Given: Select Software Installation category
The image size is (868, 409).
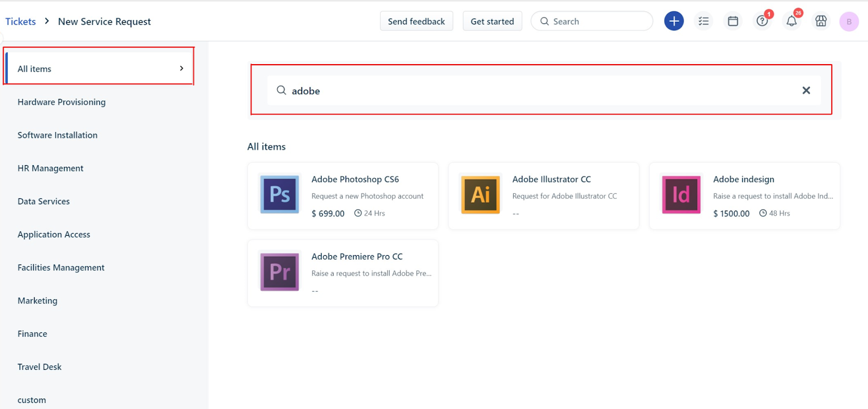Looking at the screenshot, I should pos(58,135).
